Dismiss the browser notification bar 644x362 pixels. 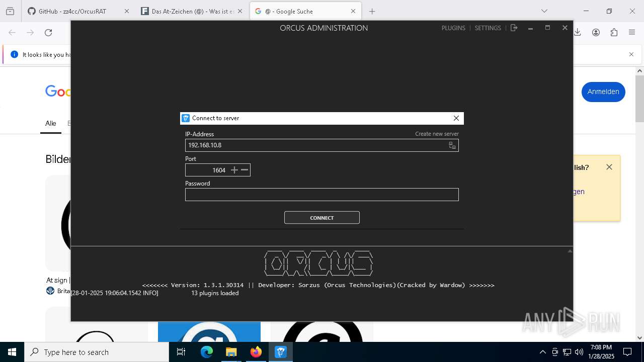coord(631,54)
